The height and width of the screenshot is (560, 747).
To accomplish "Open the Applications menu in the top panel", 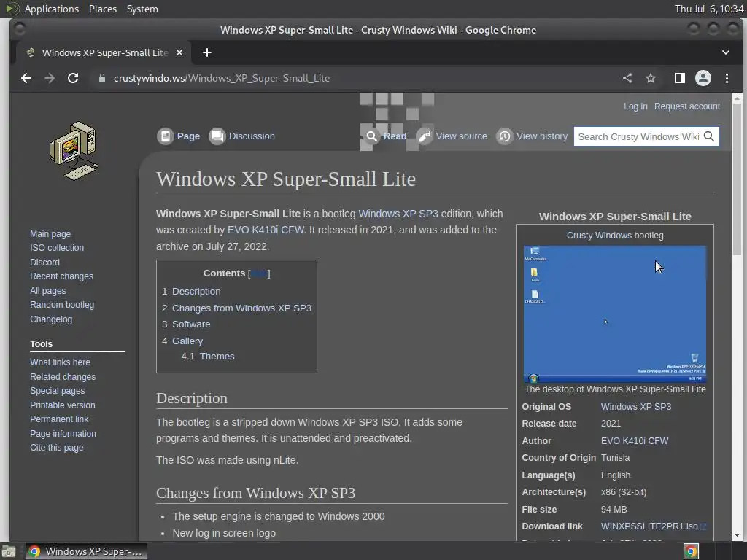I will [x=52, y=9].
